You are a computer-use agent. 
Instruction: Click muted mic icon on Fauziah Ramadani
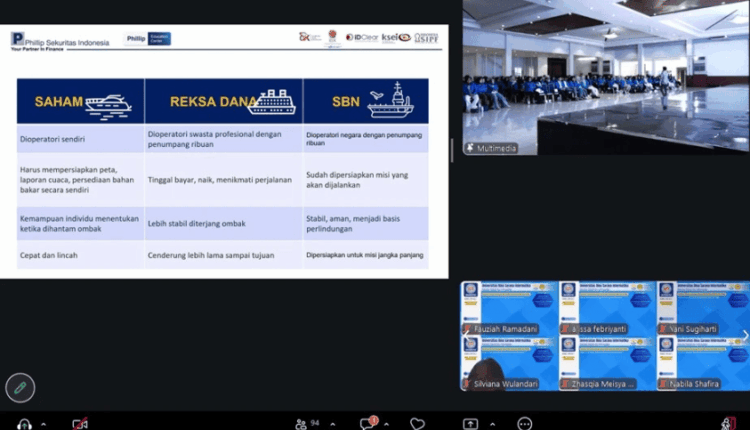467,329
